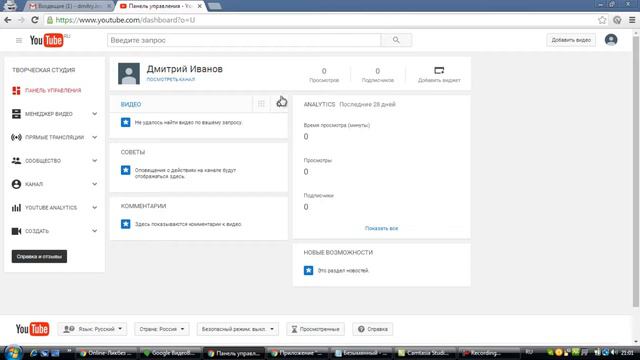The image size is (640, 360).
Task: Click the Менеджер видео icon
Action: 16,114
